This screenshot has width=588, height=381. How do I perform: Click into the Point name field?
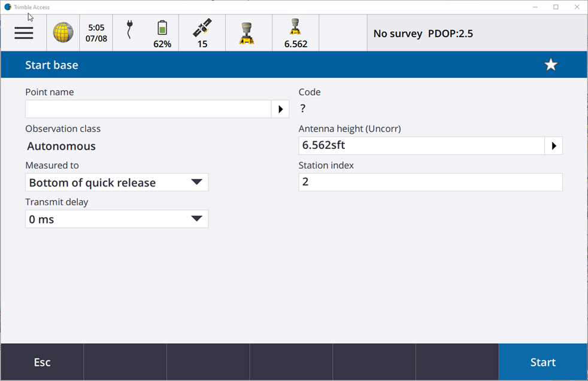coord(148,109)
